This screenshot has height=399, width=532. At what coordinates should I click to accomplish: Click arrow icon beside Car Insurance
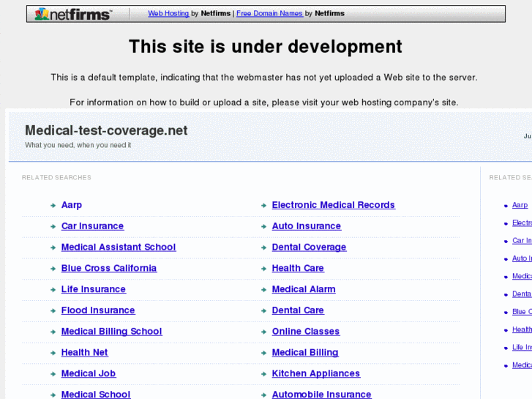coord(53,226)
